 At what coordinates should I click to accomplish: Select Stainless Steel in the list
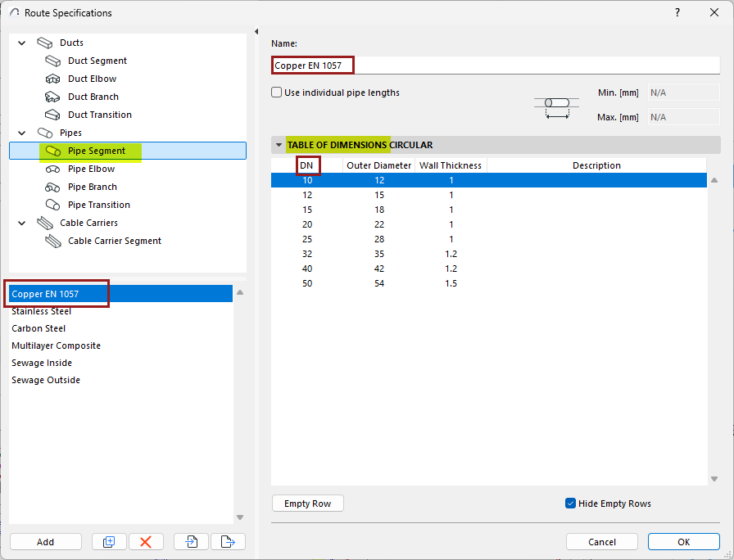coord(120,311)
